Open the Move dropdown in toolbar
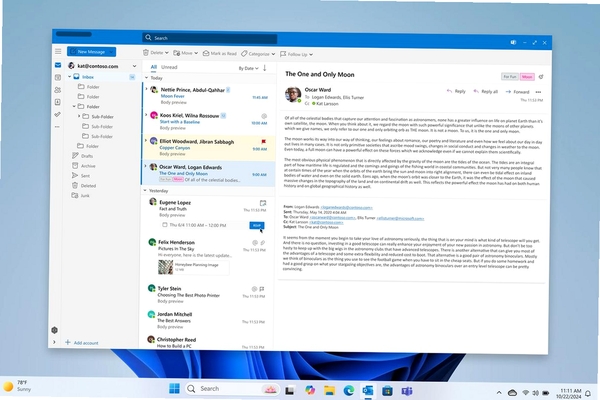Image resolution: width=600 pixels, height=400 pixels. point(196,53)
